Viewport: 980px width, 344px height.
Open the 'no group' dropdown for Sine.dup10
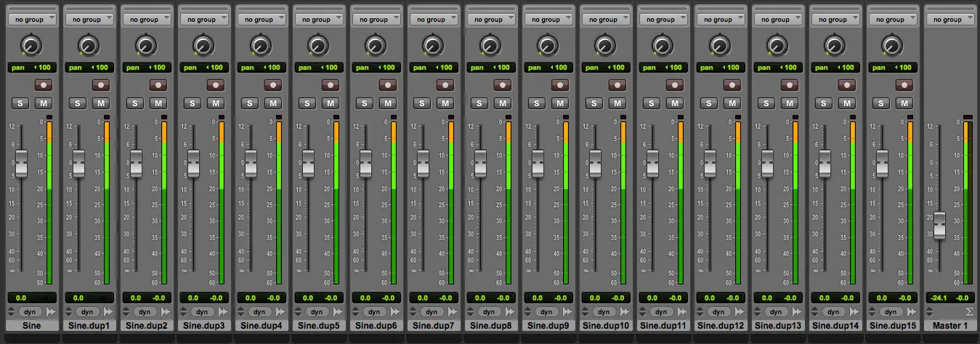point(605,20)
